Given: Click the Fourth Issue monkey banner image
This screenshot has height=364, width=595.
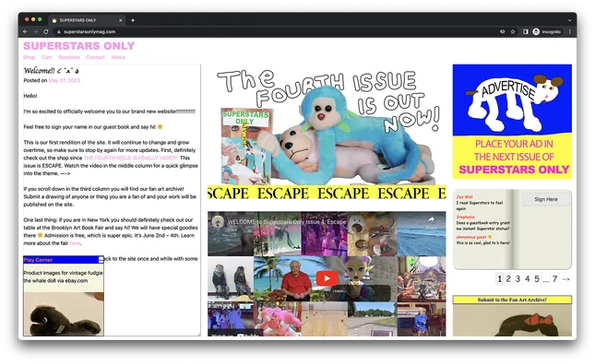Looking at the screenshot, I should pyautogui.click(x=327, y=127).
